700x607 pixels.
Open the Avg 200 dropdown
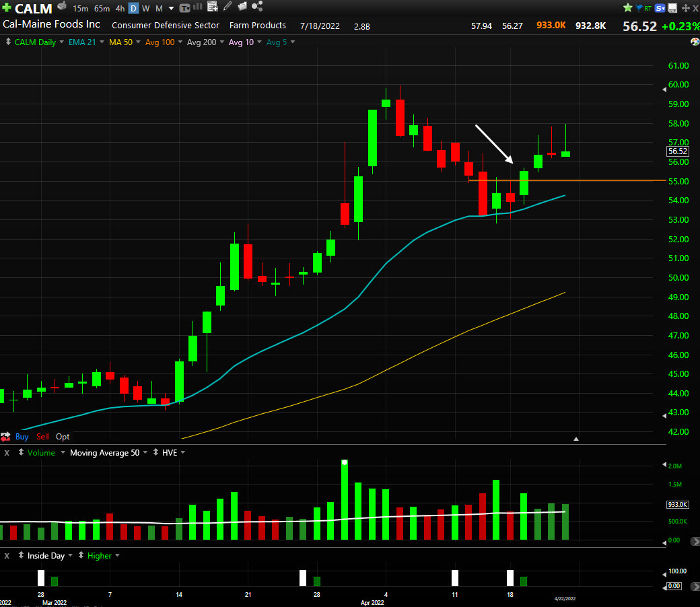(x=221, y=42)
